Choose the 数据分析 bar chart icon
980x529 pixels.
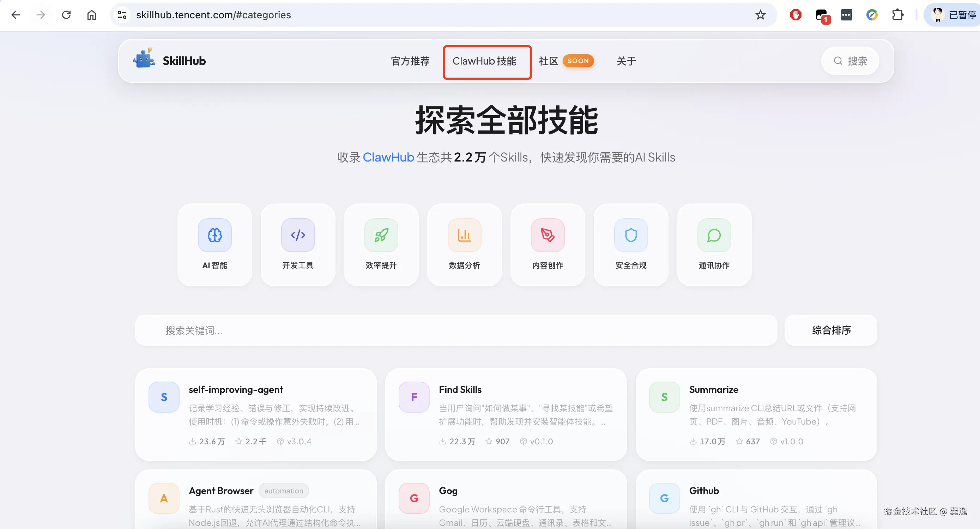tap(464, 235)
